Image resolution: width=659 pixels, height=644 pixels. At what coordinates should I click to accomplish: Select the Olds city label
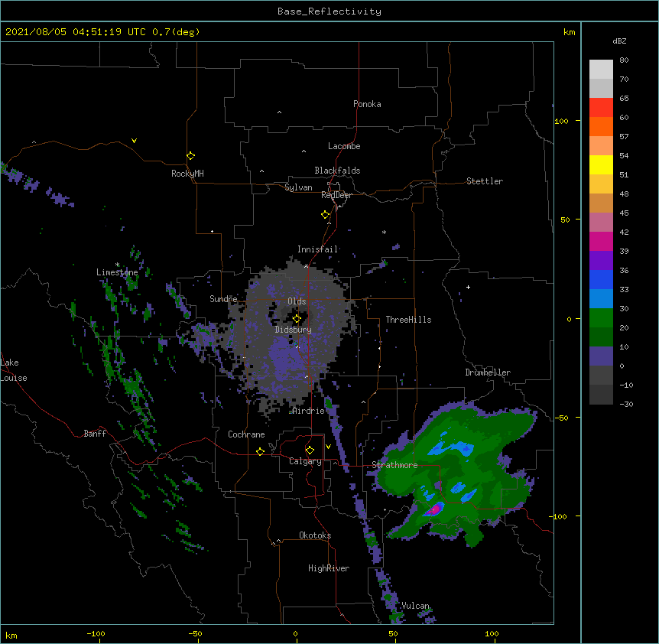click(x=297, y=301)
